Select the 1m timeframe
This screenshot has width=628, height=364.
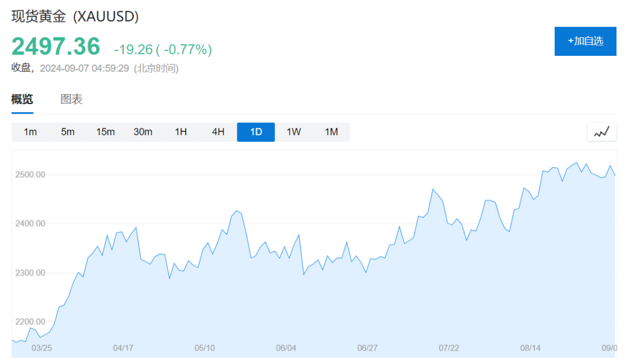(30, 132)
